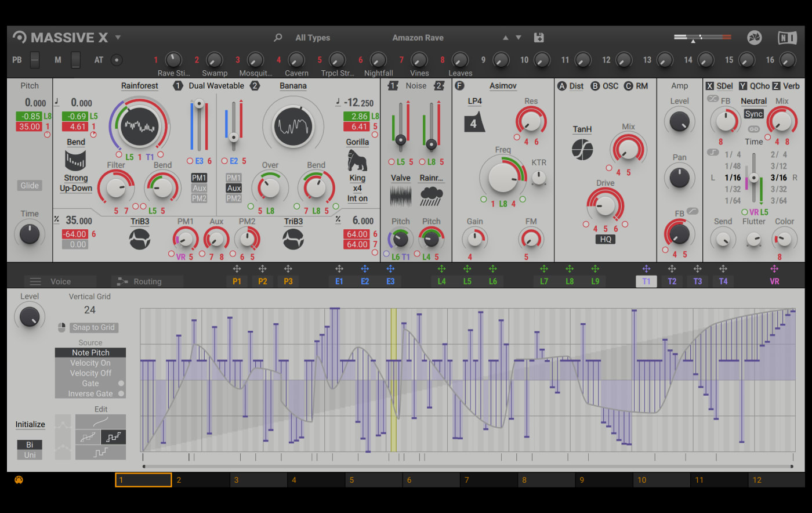
Task: Switch tracker mode to Uni
Action: [x=30, y=455]
